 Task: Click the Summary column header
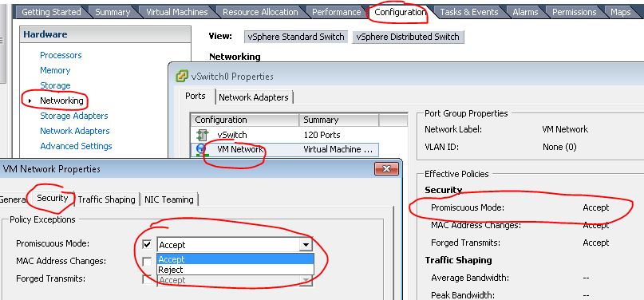(x=339, y=120)
